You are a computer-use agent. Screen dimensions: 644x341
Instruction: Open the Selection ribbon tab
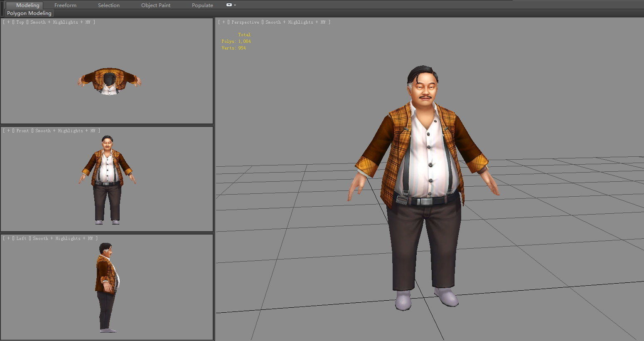pyautogui.click(x=109, y=5)
